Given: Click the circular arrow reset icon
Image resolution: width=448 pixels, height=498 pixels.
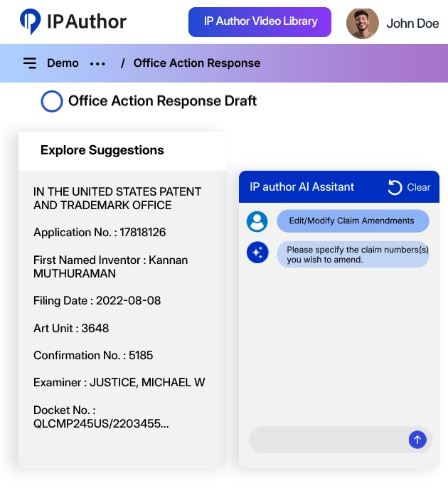Looking at the screenshot, I should (395, 187).
